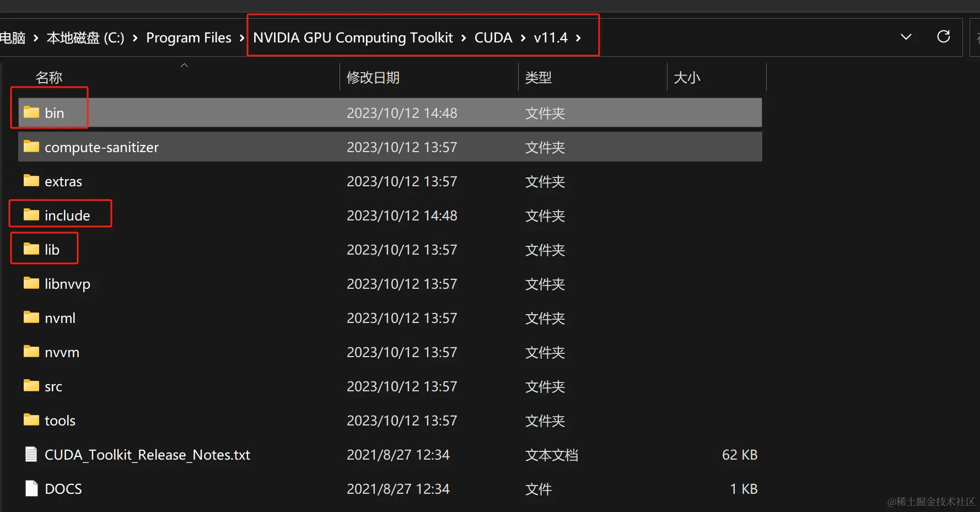Viewport: 980px width, 512px height.
Task: Expand the chevron after Program Files
Action: coord(242,38)
